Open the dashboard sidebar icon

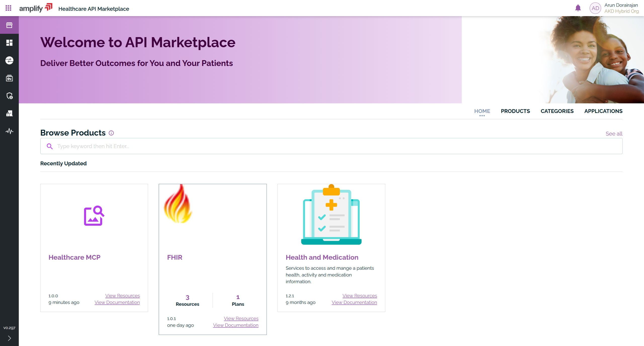click(x=9, y=43)
